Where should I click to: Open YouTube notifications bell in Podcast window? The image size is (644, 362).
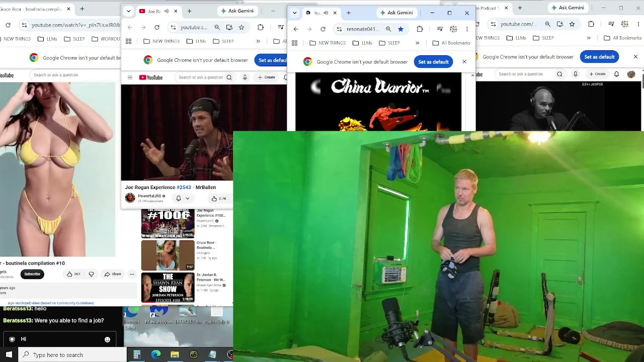coord(617,74)
